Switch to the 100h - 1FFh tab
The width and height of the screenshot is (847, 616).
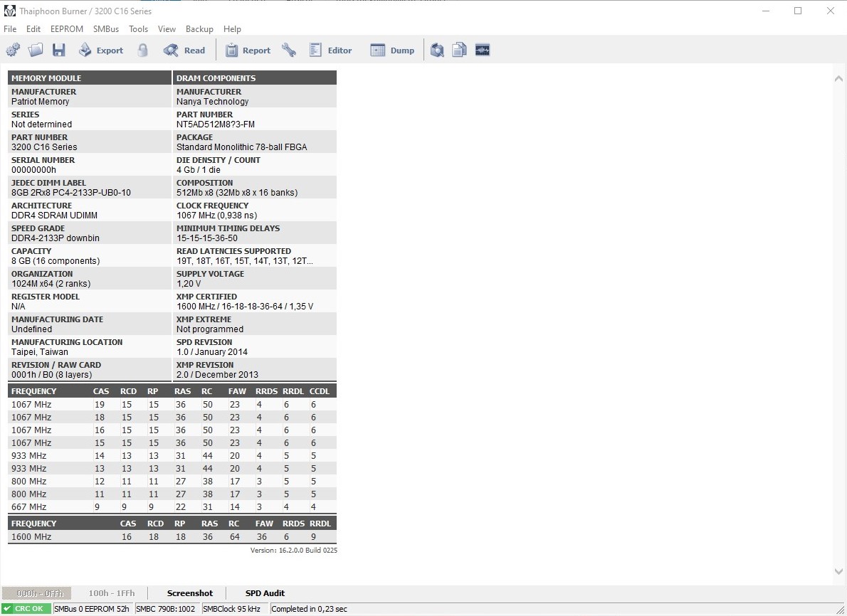tap(111, 593)
